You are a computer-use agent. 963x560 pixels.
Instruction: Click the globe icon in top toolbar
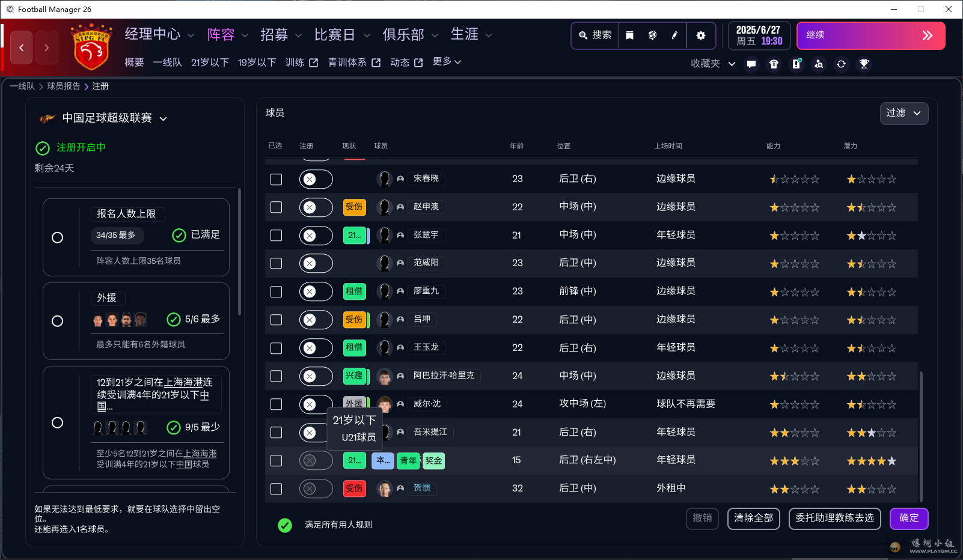[652, 35]
